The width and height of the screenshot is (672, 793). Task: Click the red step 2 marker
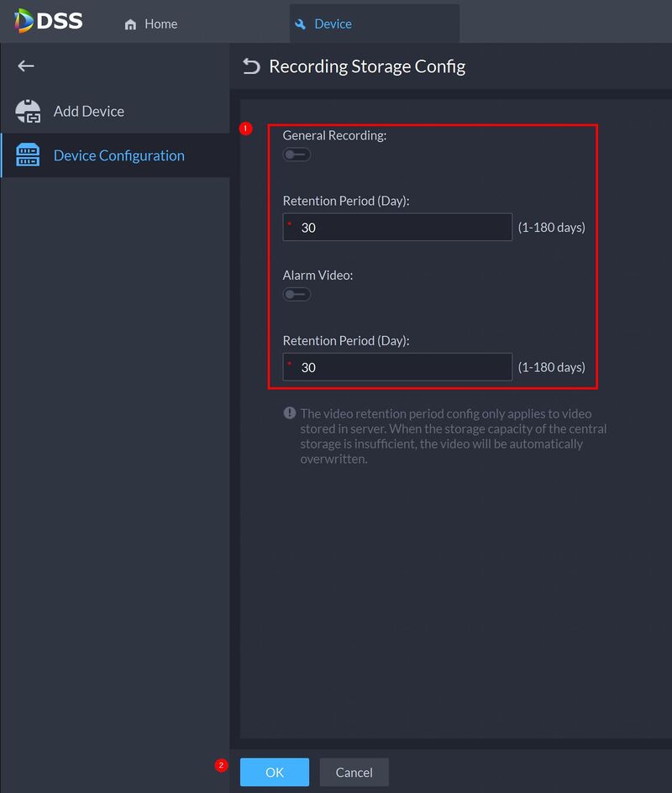coord(221,765)
